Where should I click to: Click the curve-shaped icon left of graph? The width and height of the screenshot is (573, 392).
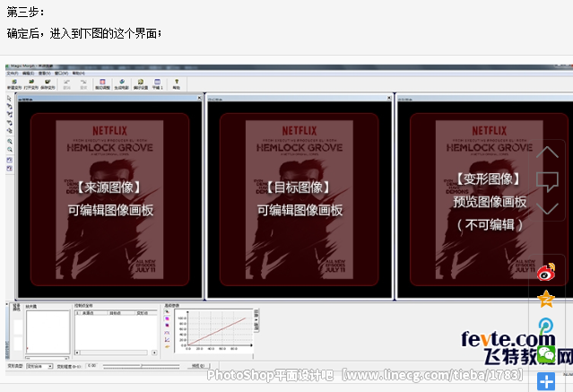point(167,333)
